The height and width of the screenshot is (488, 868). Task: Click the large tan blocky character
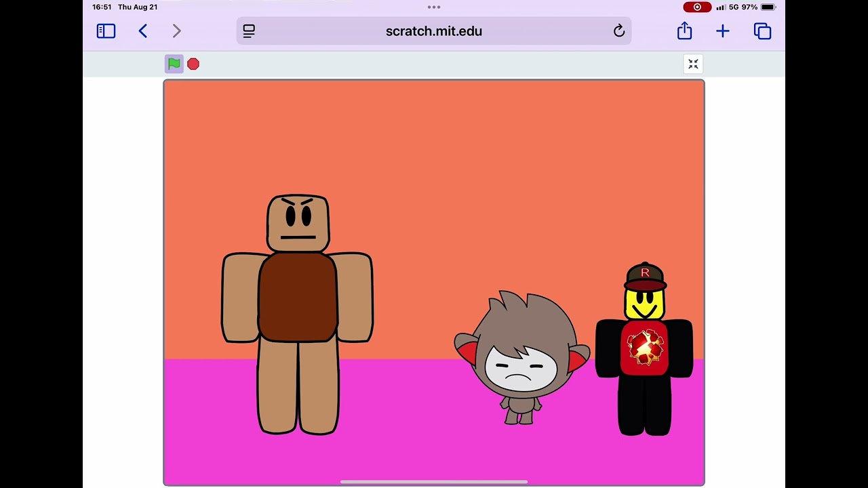[298, 314]
